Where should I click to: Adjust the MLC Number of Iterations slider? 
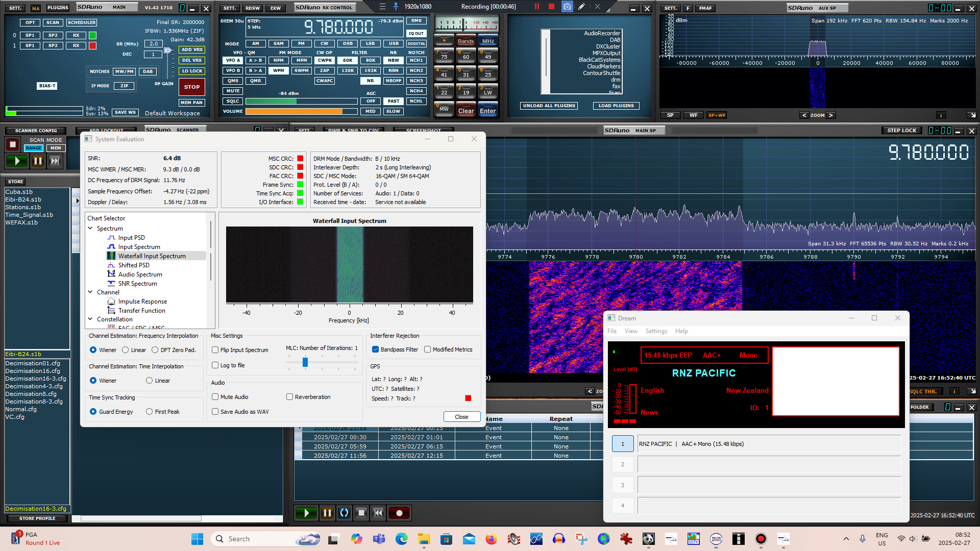point(305,362)
